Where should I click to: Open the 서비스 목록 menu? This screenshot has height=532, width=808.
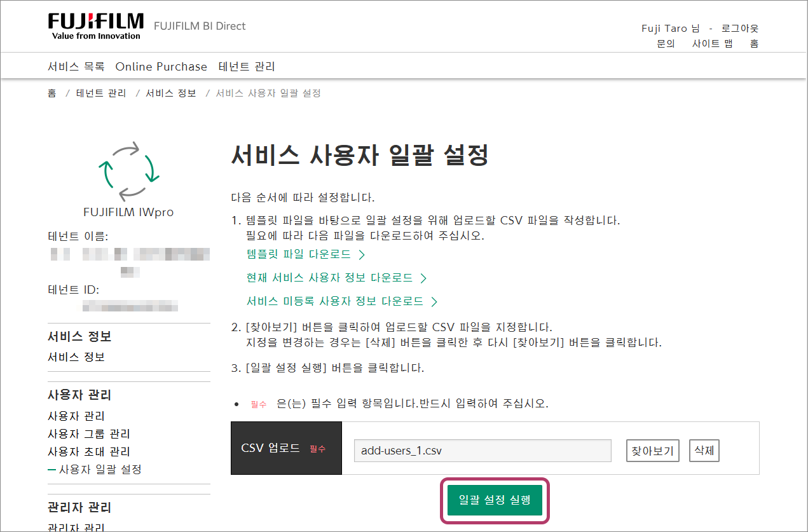(76, 67)
